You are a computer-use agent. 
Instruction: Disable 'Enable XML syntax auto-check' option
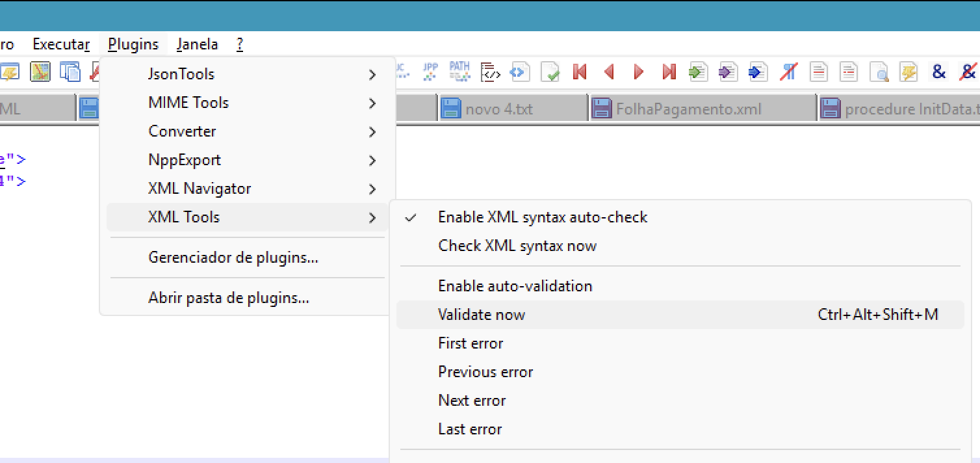(543, 217)
